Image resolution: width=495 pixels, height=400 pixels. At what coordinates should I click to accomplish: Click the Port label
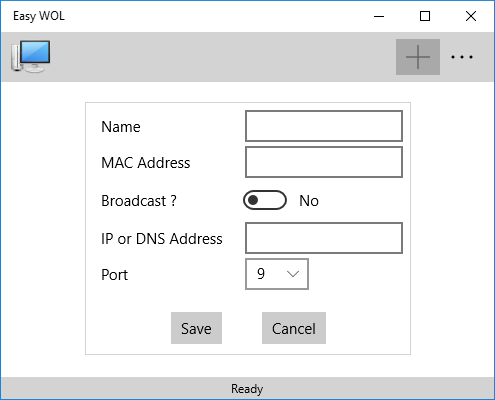tap(114, 275)
